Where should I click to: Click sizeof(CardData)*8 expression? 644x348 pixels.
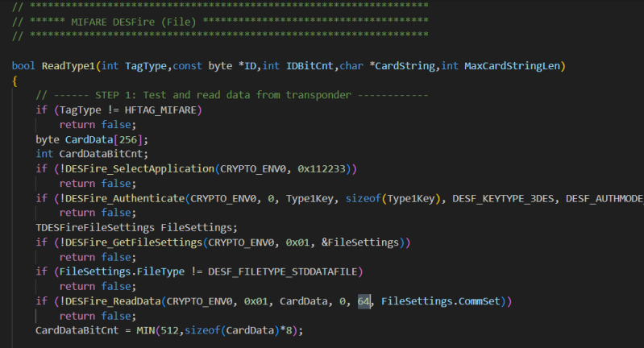(240, 330)
